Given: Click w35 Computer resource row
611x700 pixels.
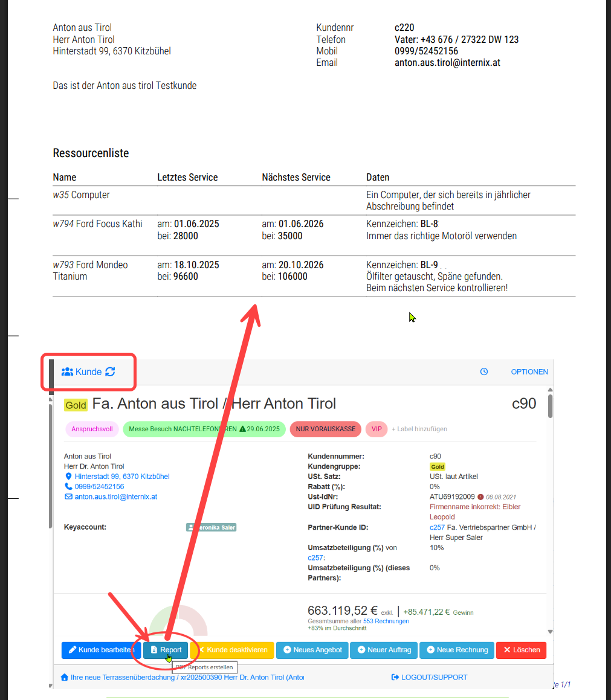Looking at the screenshot, I should click(314, 201).
